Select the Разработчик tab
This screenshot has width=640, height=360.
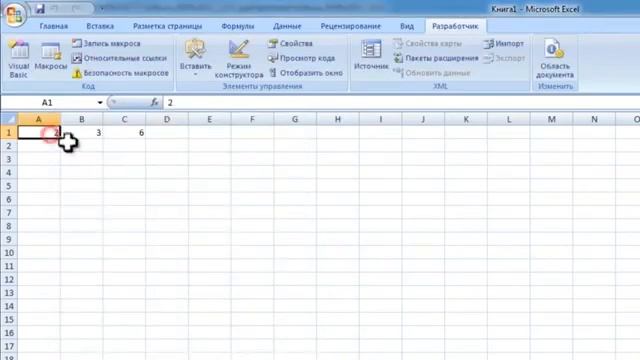(455, 26)
